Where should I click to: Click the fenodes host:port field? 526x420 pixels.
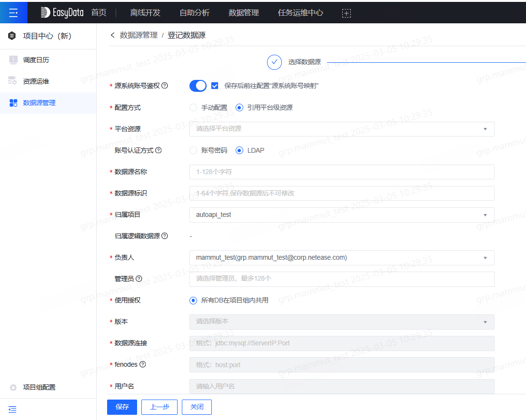click(342, 365)
